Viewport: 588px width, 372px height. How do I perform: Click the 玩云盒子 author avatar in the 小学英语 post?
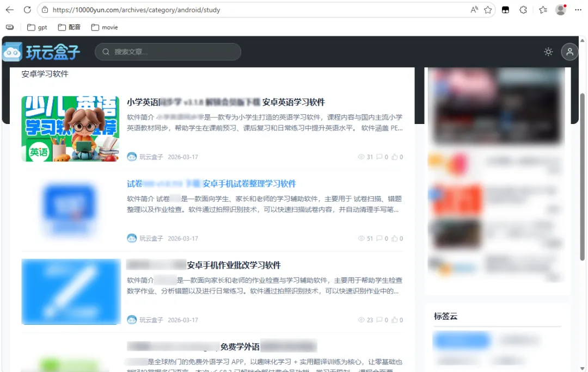coord(132,157)
